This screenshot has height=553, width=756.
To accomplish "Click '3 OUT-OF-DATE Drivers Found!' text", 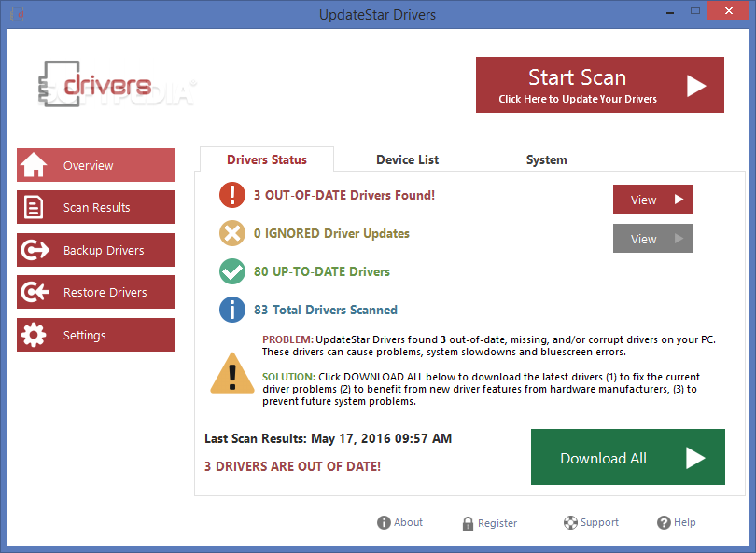I will click(344, 195).
